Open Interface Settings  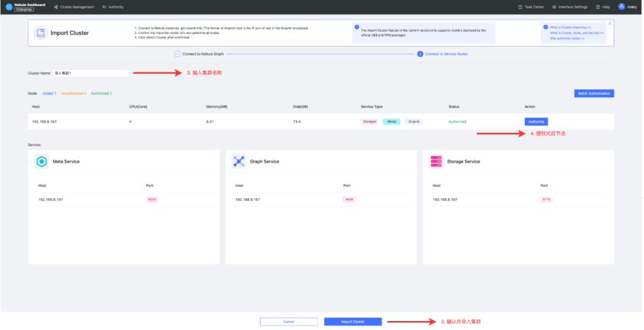tap(569, 7)
